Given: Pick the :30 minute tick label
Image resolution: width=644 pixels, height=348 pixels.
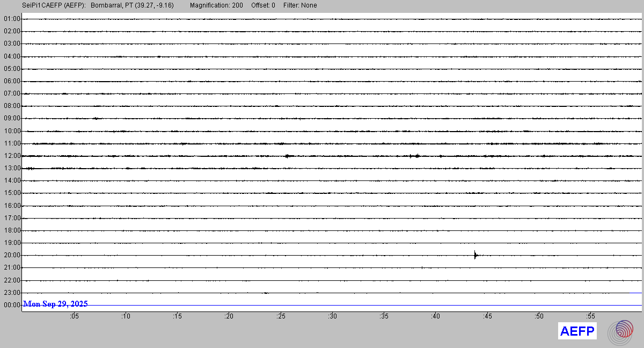Looking at the screenshot, I should (x=333, y=316).
